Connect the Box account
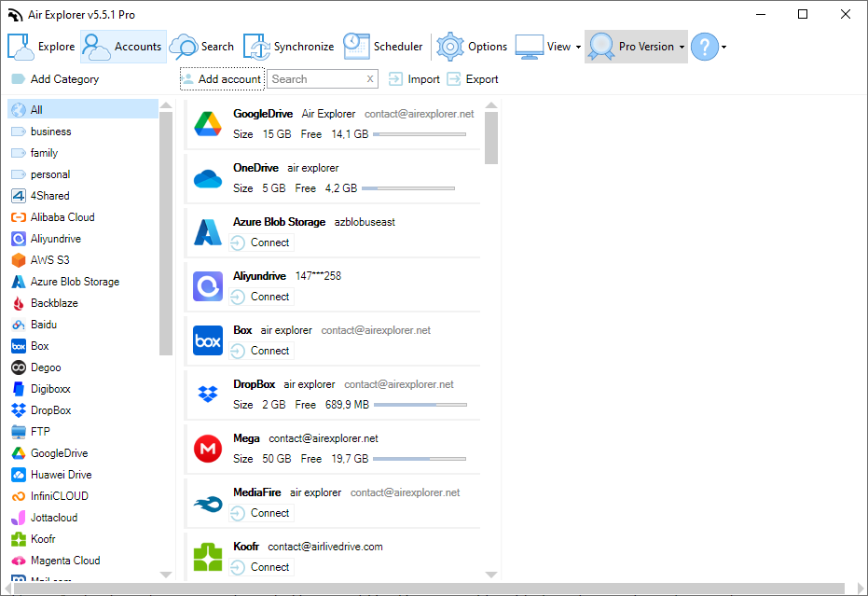Image resolution: width=868 pixels, height=596 pixels. click(261, 351)
